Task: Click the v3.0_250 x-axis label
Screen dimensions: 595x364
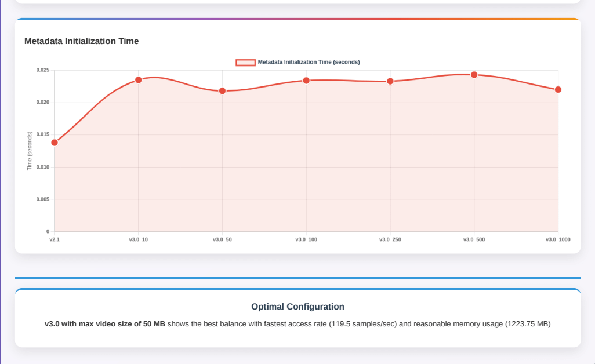Action: pos(390,239)
